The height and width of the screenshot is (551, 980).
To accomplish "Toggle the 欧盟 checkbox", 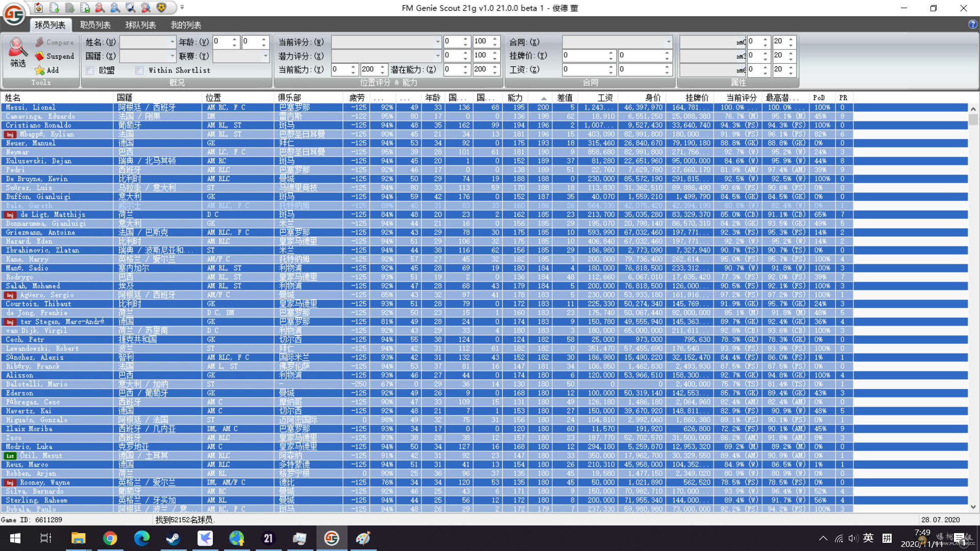I will [90, 70].
